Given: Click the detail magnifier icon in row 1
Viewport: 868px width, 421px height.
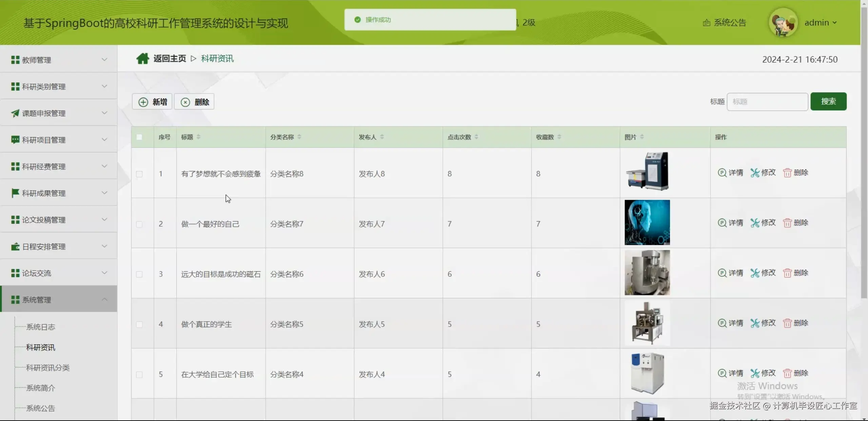Looking at the screenshot, I should (722, 173).
